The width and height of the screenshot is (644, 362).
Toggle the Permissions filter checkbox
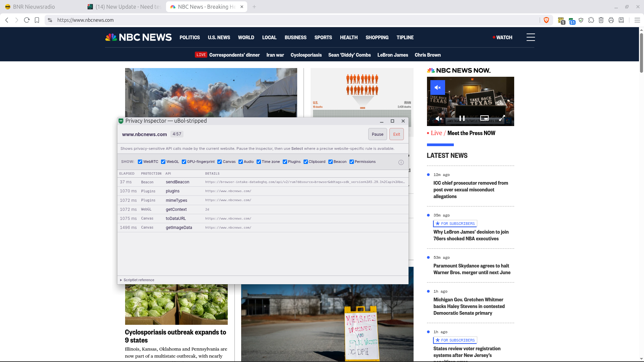tap(352, 162)
